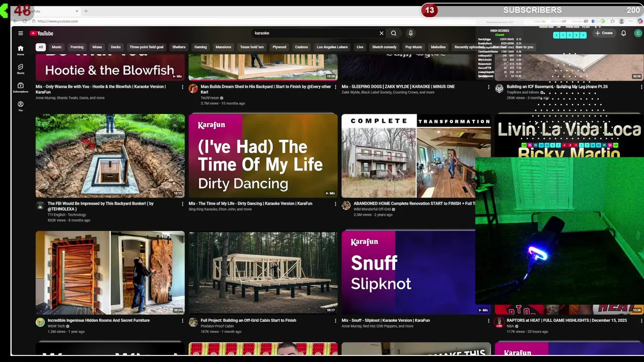Clear the karaoke search text
The image size is (644, 362).
[381, 33]
